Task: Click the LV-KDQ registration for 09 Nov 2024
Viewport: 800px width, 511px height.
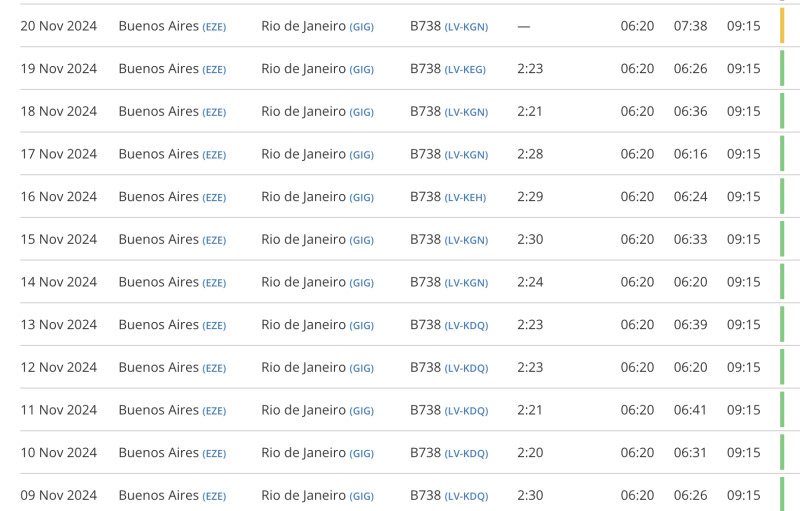Action: point(466,496)
